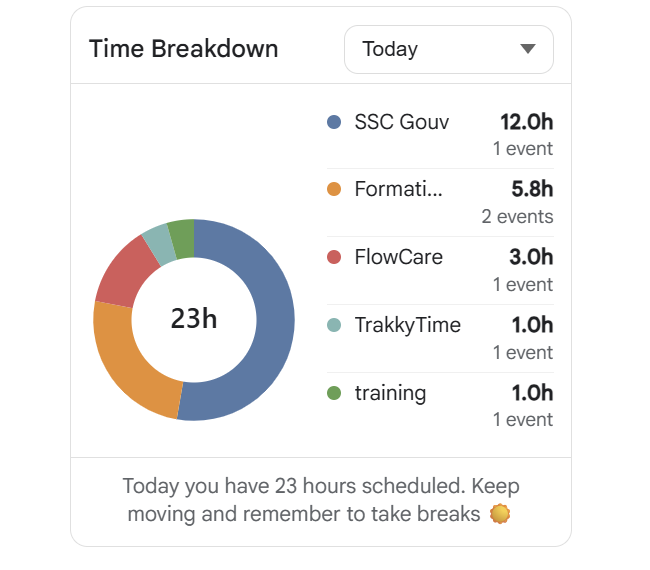Click the red donut chart segment
Screen dimensions: 650x570
[122, 270]
